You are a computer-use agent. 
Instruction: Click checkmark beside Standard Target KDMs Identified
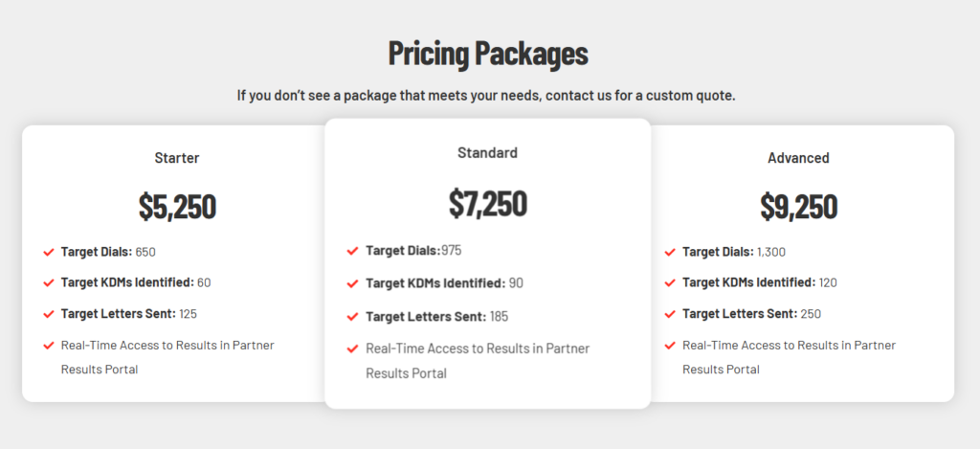point(352,283)
